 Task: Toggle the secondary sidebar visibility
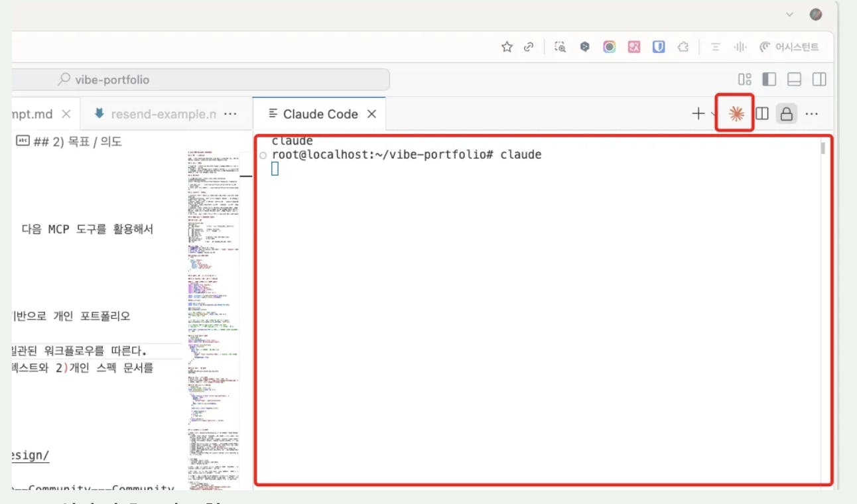(x=819, y=80)
